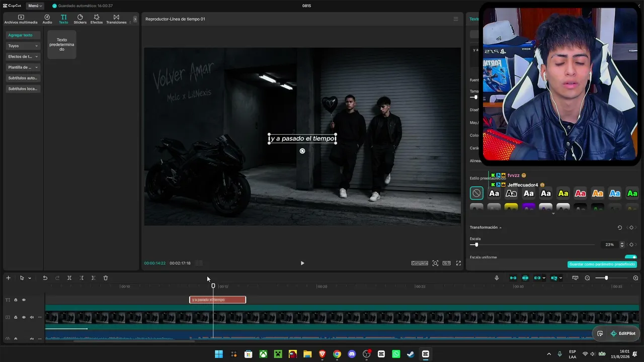Expand the Tuyos text category
Viewport: 644px width, 362px height.
coord(23,46)
